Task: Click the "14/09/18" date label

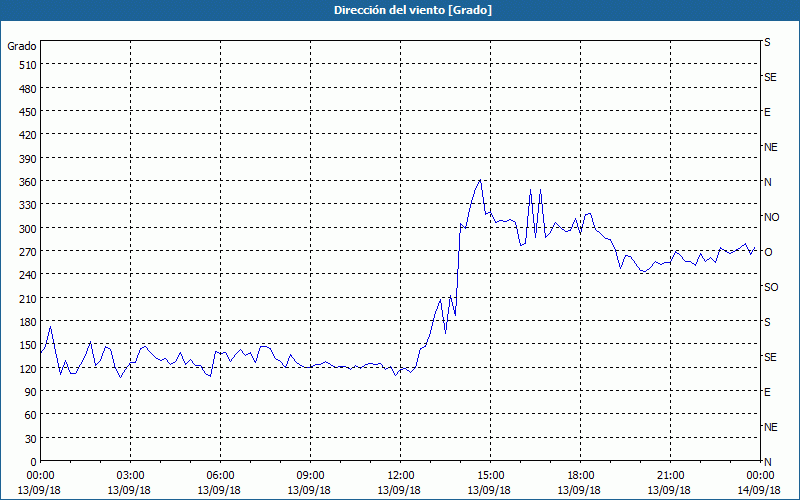Action: 759,490
